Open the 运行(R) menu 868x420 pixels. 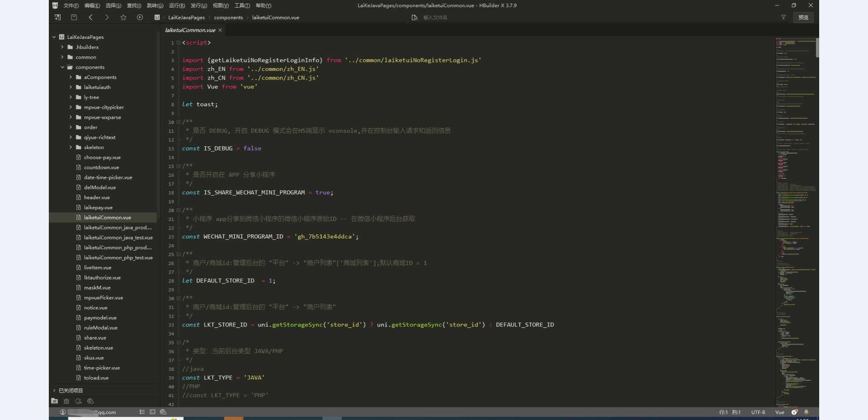(x=177, y=5)
